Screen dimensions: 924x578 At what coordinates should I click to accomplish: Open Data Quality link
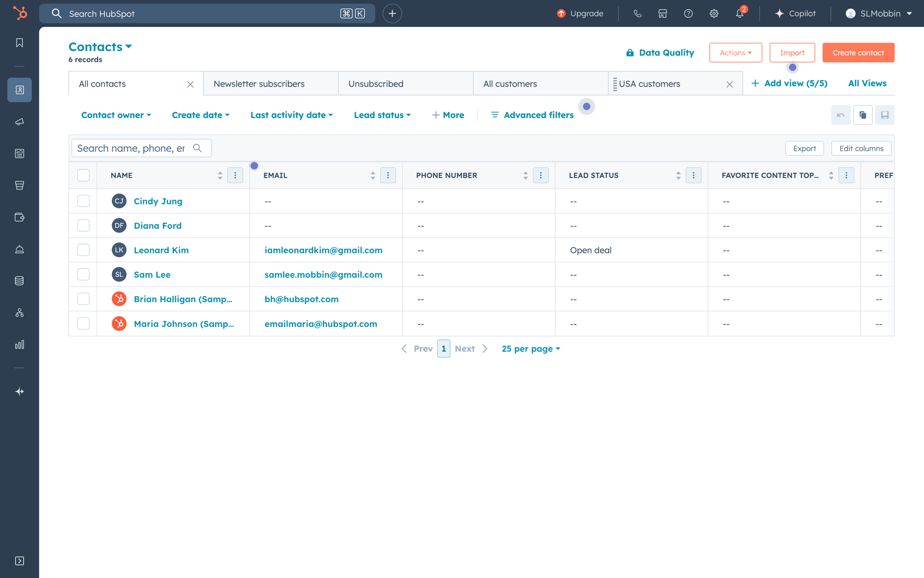click(x=660, y=53)
